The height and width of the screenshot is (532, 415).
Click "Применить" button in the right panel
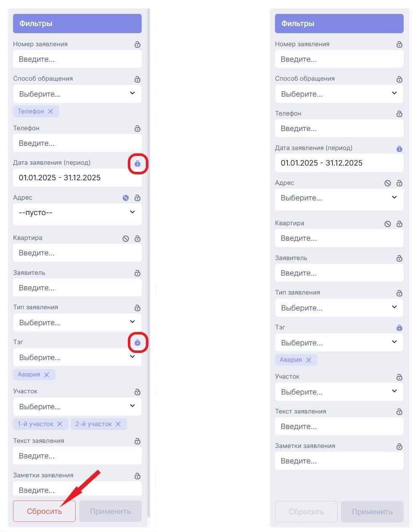click(372, 511)
